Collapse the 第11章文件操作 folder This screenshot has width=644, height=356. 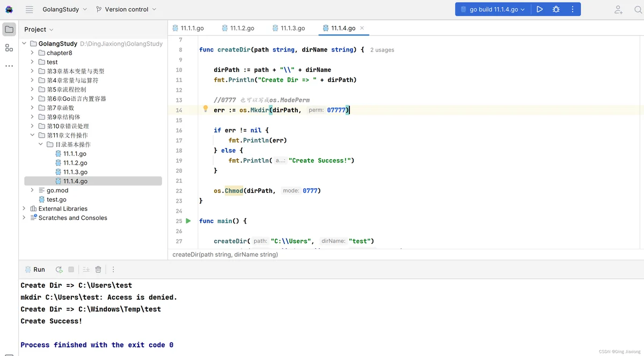[x=33, y=135]
